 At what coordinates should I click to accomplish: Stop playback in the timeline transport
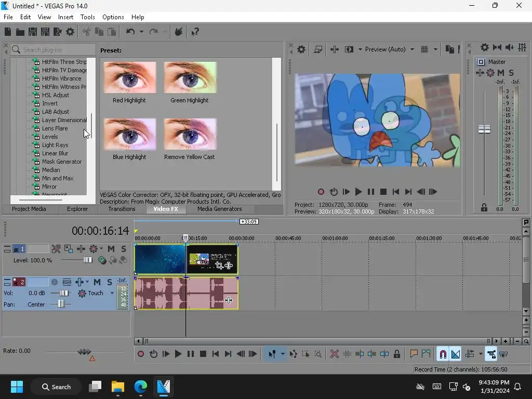click(203, 354)
